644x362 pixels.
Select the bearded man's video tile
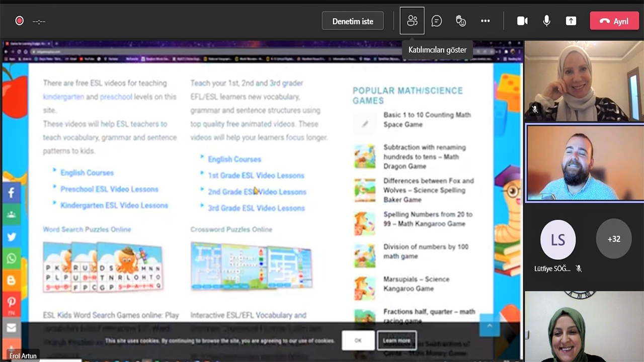pos(585,163)
